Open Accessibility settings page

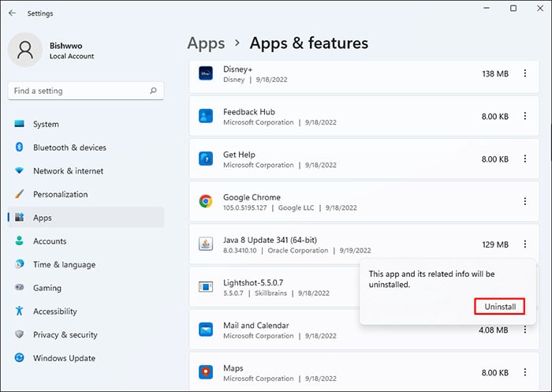[x=86, y=311]
